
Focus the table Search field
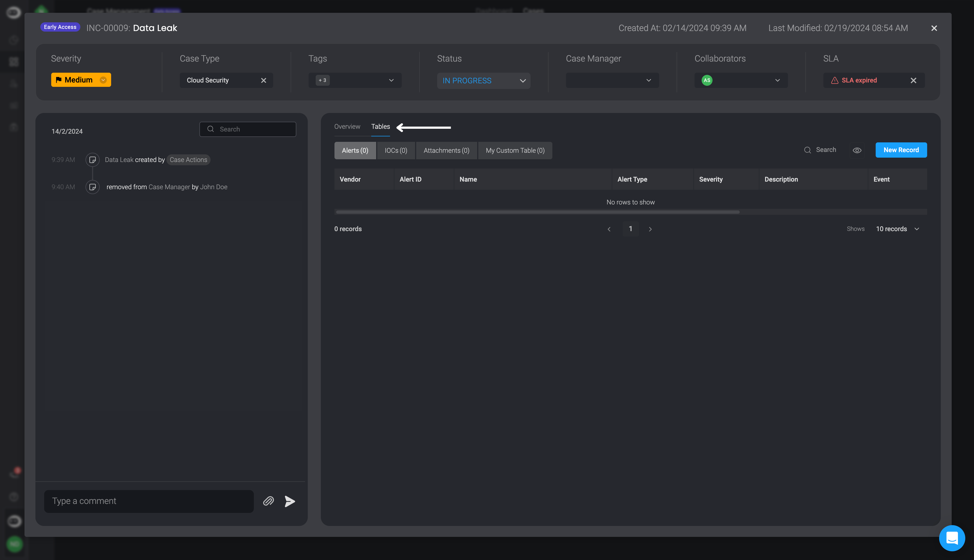[x=826, y=150]
